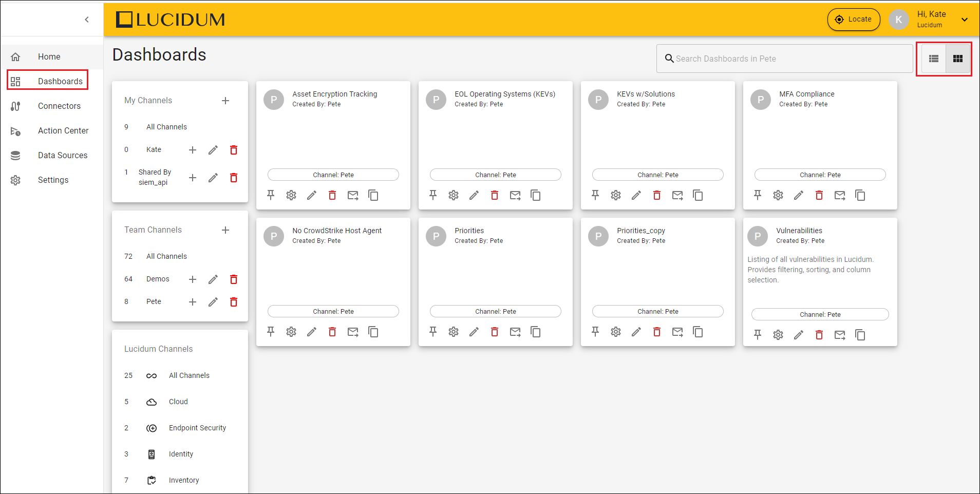Edit the Shared By siem_api channel
980x494 pixels.
pyautogui.click(x=213, y=178)
